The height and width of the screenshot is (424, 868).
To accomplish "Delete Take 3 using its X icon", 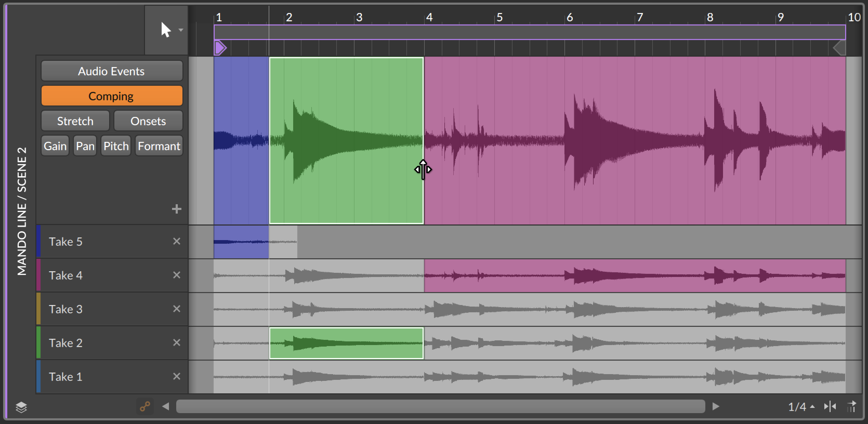I will (177, 309).
